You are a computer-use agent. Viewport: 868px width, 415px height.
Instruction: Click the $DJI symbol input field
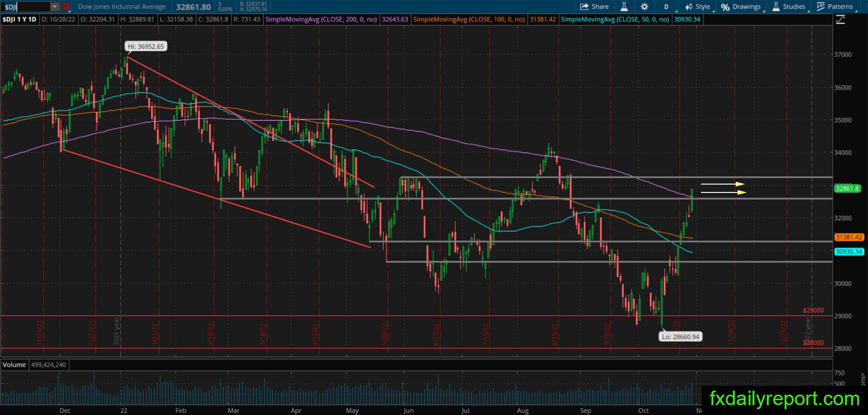tap(26, 7)
